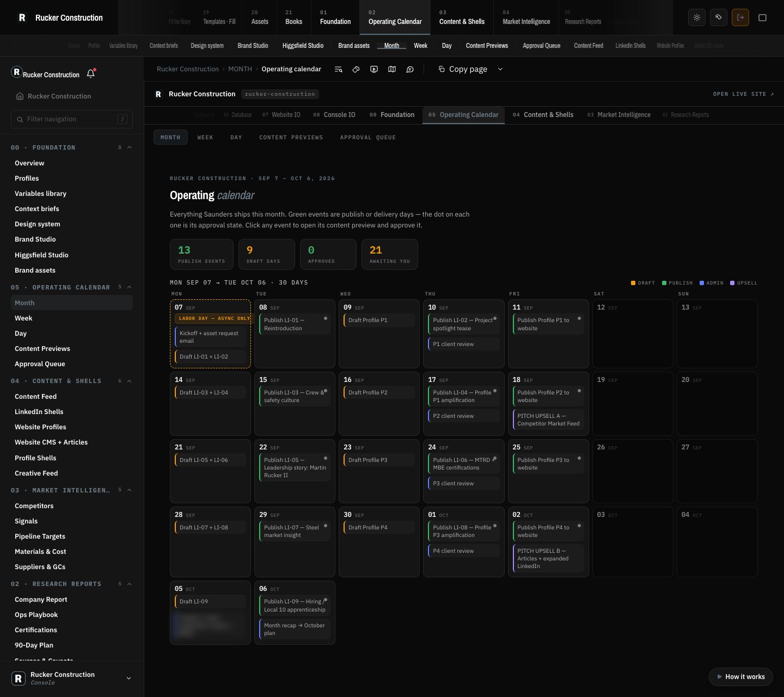The height and width of the screenshot is (697, 784).
Task: Click the square panel icon at top right
Action: 762,17
